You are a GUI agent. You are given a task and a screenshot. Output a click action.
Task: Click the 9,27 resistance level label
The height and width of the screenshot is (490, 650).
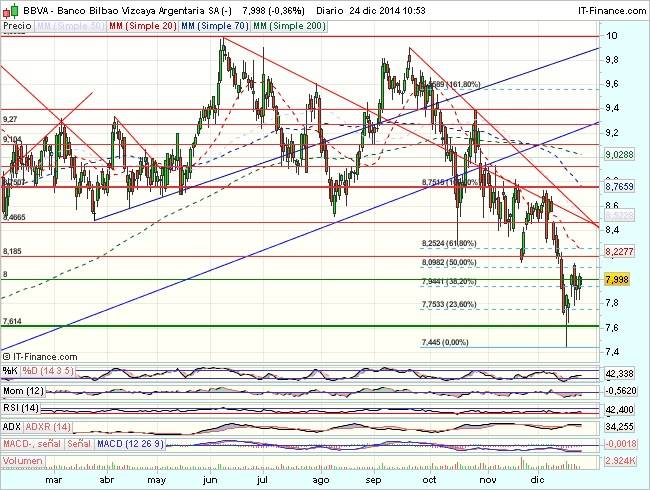click(x=10, y=119)
